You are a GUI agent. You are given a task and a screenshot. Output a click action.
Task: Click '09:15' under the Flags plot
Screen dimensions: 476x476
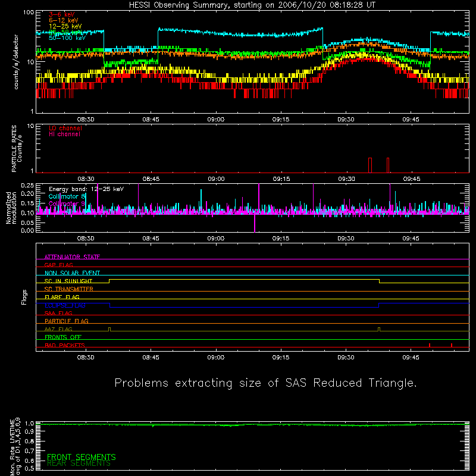281,358
